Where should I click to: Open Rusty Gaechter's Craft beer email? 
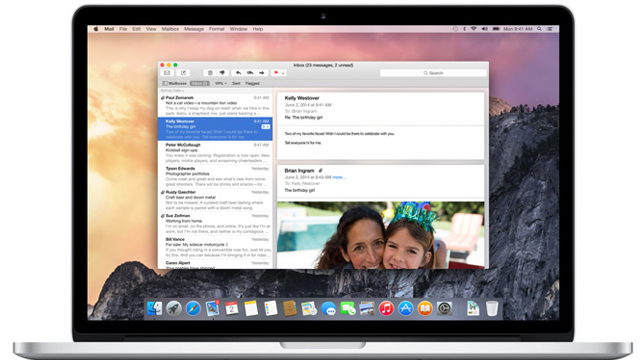point(215,200)
